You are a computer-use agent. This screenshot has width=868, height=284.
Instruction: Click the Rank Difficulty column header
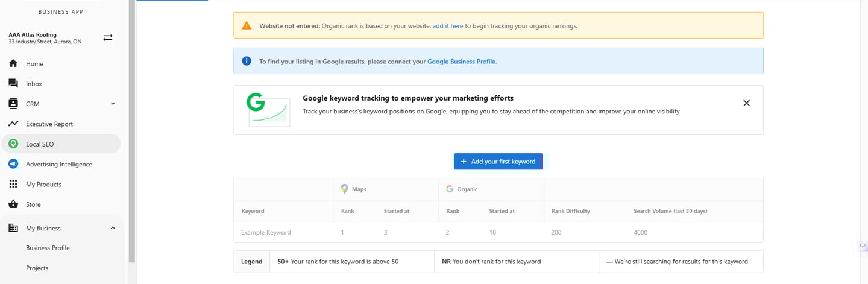pyautogui.click(x=570, y=211)
